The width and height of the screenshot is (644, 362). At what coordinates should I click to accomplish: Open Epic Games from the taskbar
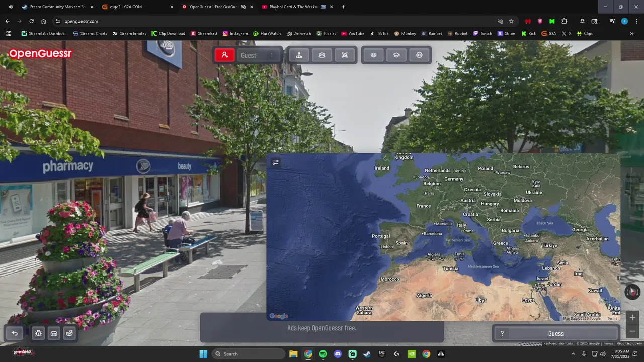pyautogui.click(x=382, y=354)
